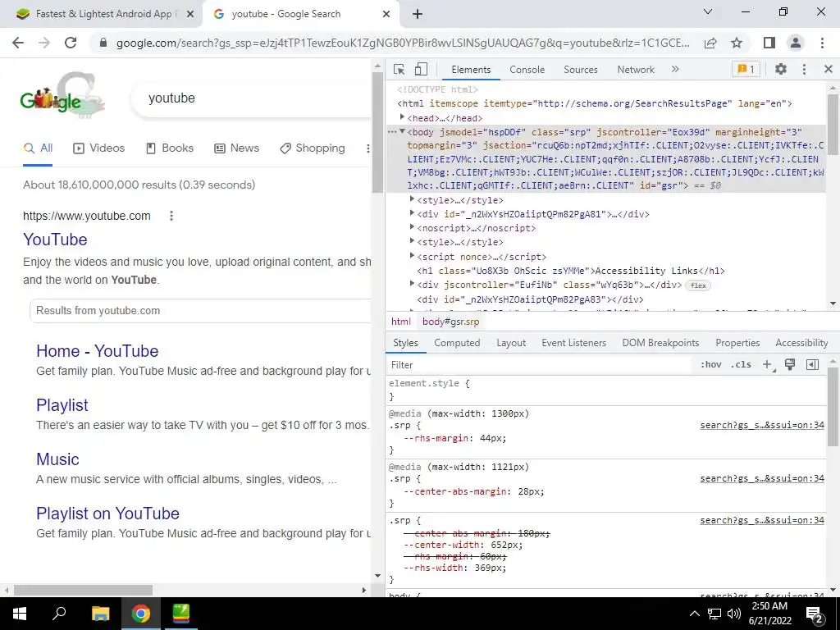Screen dimensions: 840x630
Task: Click the taskbar volume speaker icon
Action: pyautogui.click(x=734, y=614)
